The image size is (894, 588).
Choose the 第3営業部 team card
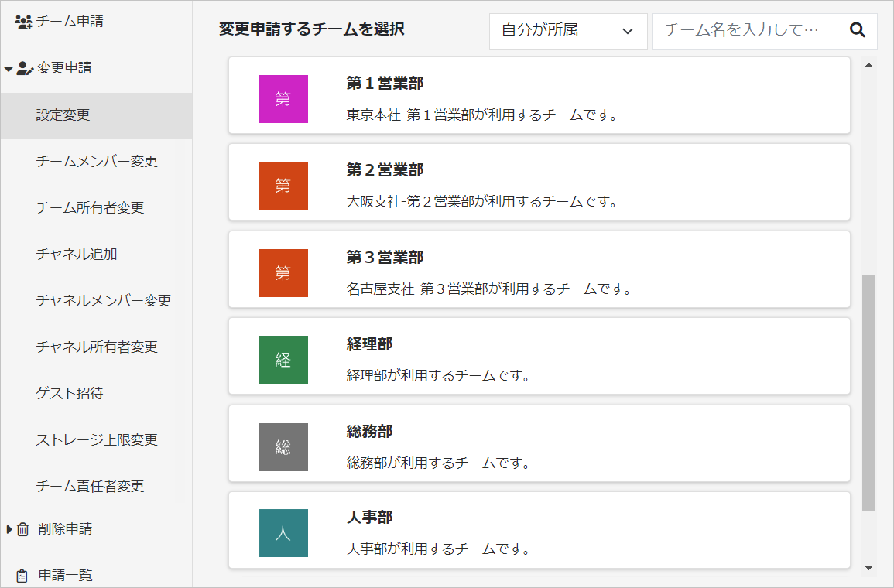[x=539, y=269]
